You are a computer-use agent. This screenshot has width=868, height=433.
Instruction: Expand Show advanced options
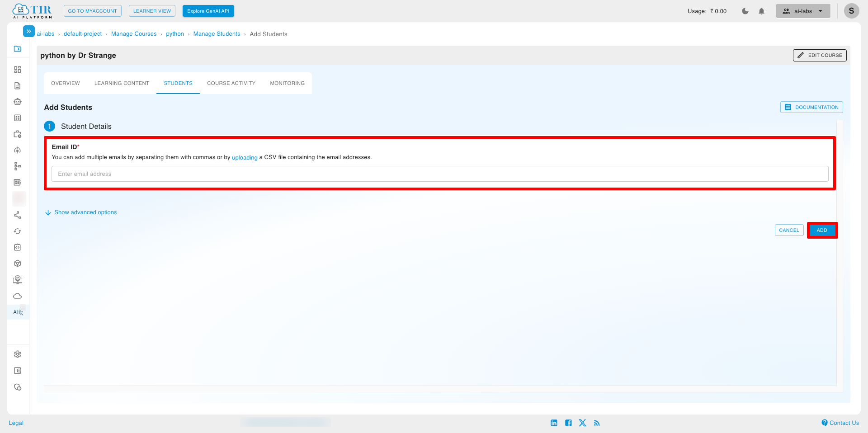point(81,212)
